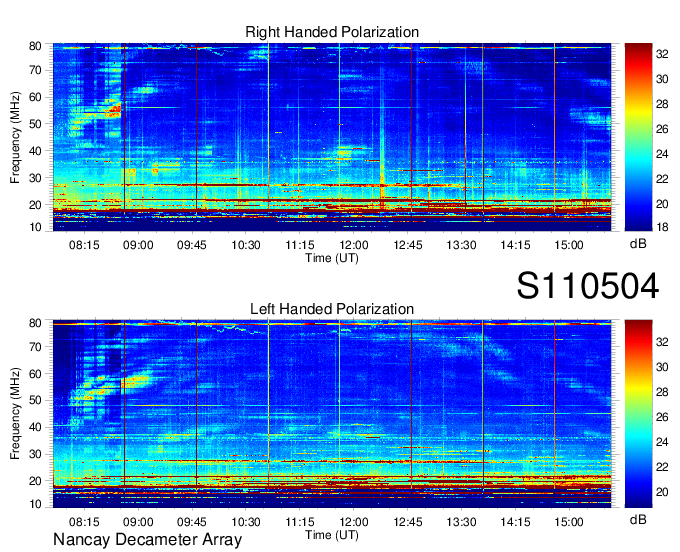
Task: Click 10:30 time tick of Left Handed plot
Action: [246, 522]
